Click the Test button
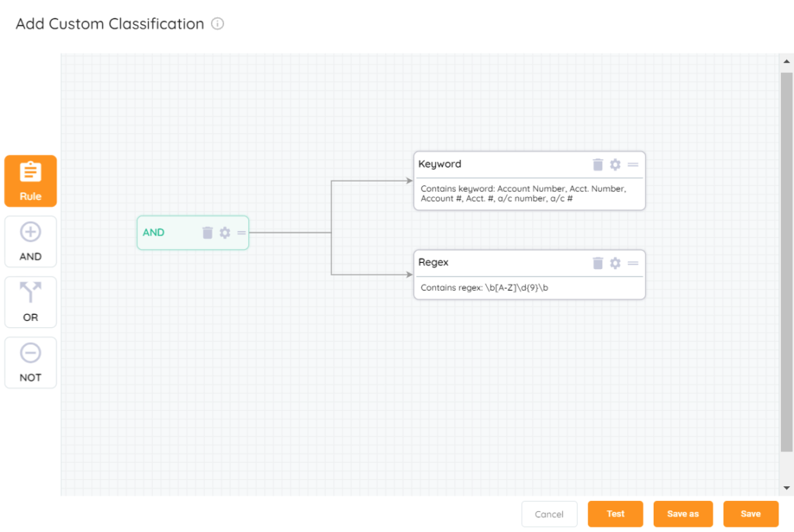The height and width of the screenshot is (532, 794). point(615,514)
